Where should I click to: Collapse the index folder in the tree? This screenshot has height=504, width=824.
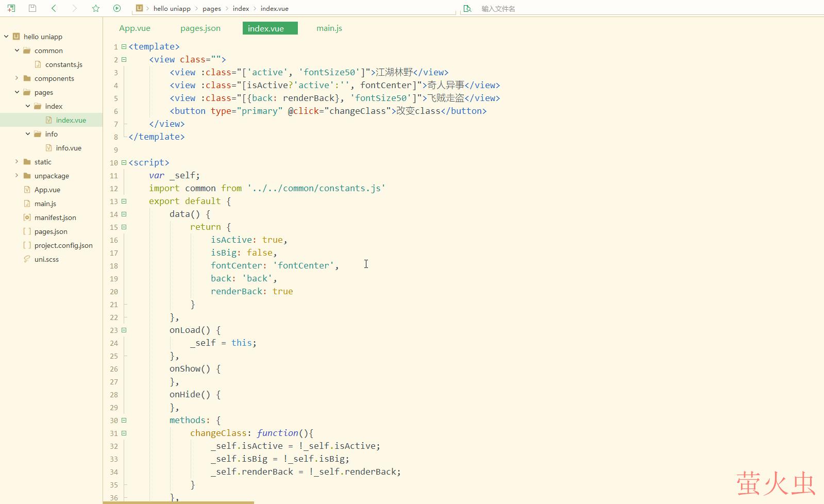click(x=28, y=106)
